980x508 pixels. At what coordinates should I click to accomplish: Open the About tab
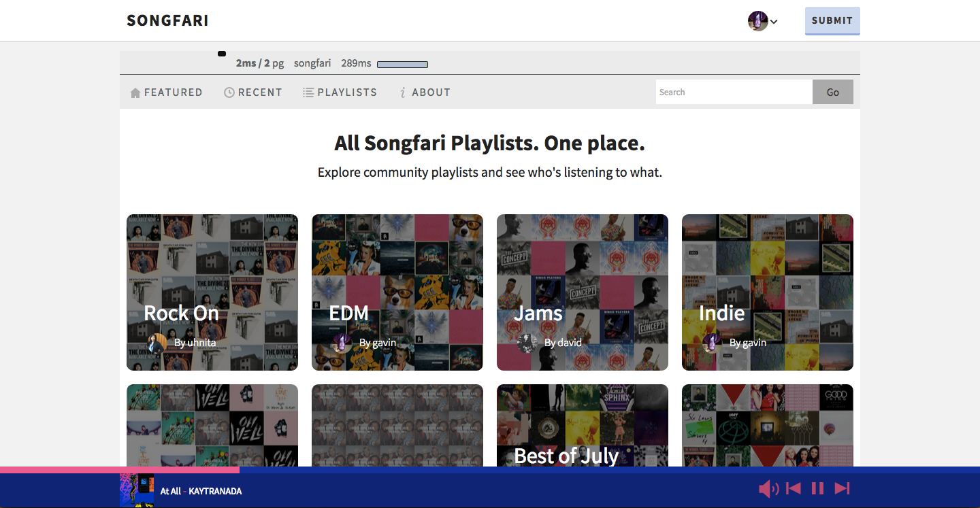click(x=424, y=92)
